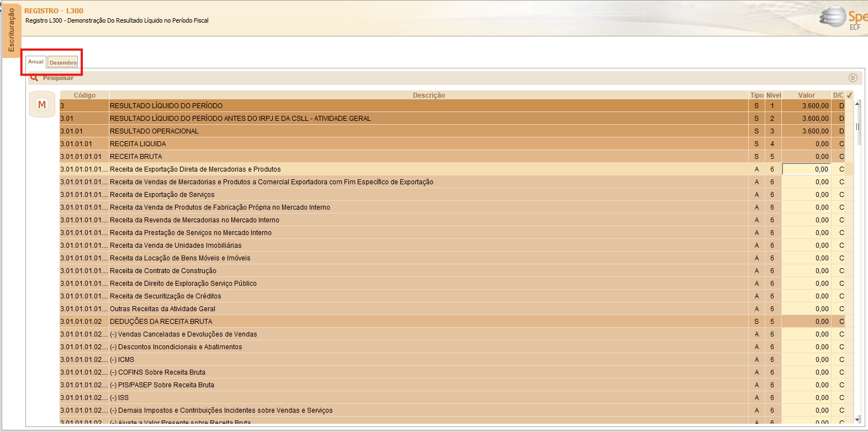Select row (-) Vendas Canceladas e Devoluções de Vendas

pos(456,334)
